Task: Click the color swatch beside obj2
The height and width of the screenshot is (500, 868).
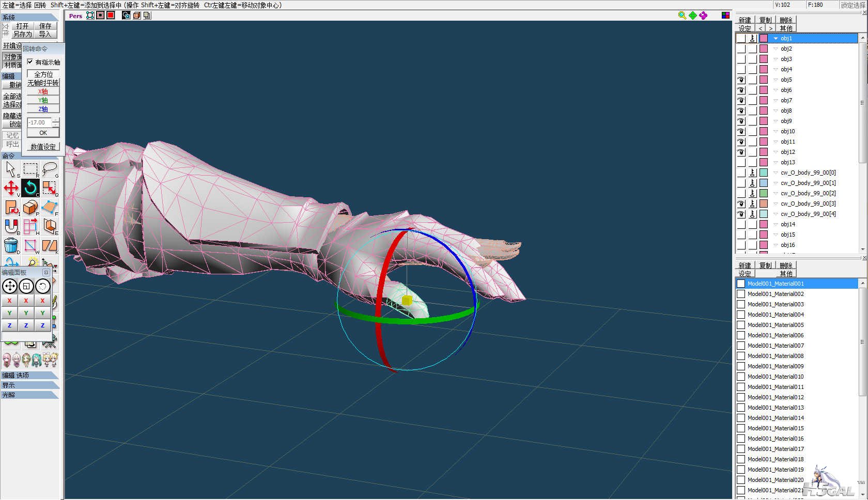Action: click(x=764, y=49)
